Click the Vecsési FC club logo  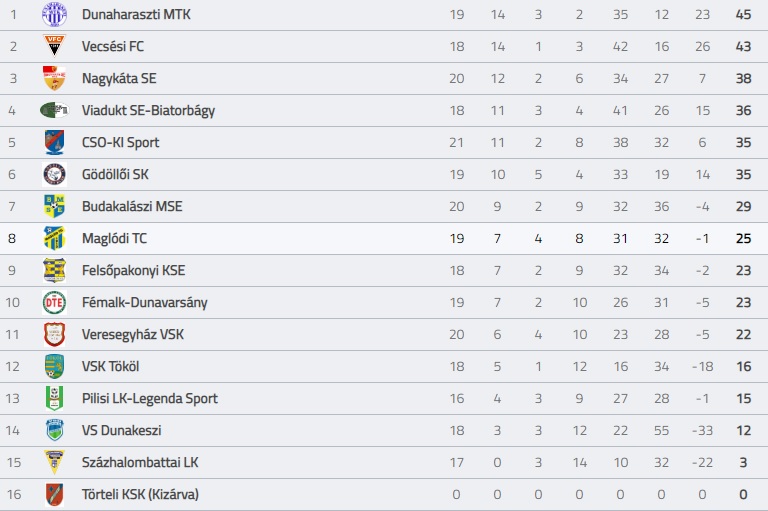(x=54, y=46)
